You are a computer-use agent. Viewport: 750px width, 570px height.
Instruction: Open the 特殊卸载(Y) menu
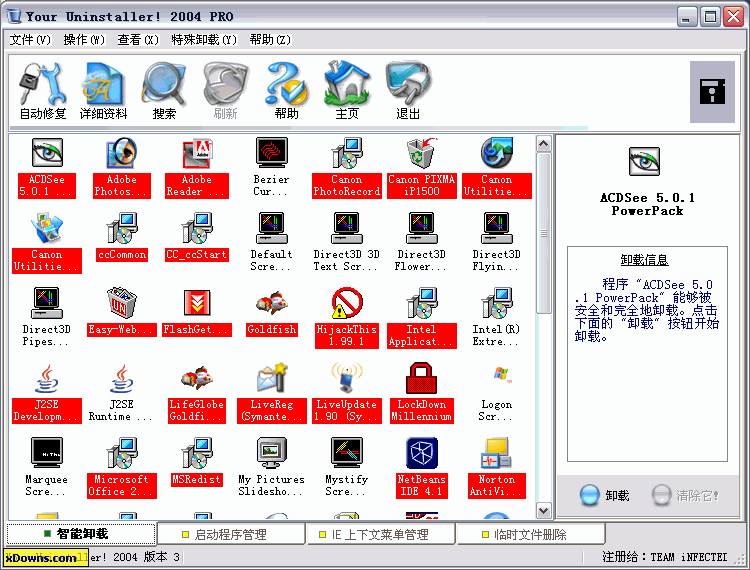coord(204,40)
